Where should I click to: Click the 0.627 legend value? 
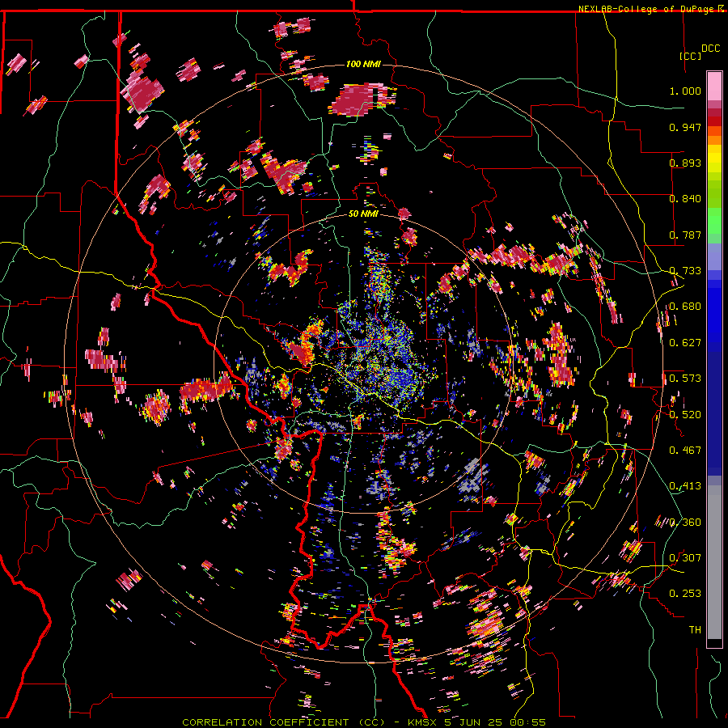(x=685, y=343)
